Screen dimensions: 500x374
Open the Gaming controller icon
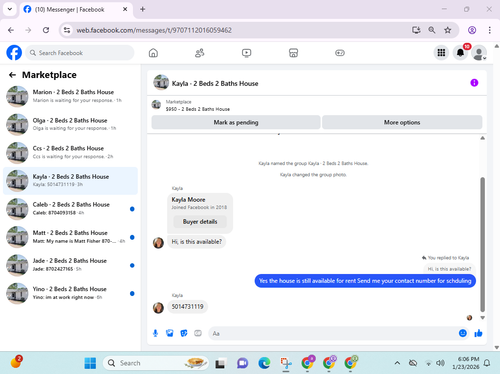coord(340,53)
